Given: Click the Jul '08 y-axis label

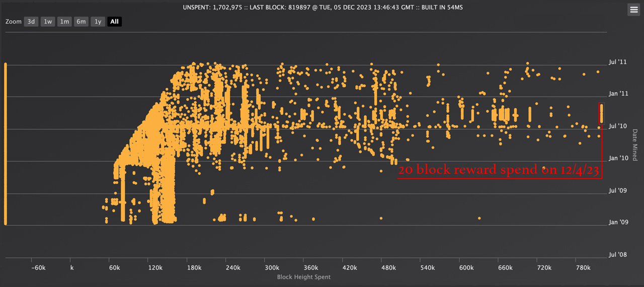Looking at the screenshot, I should (x=618, y=255).
